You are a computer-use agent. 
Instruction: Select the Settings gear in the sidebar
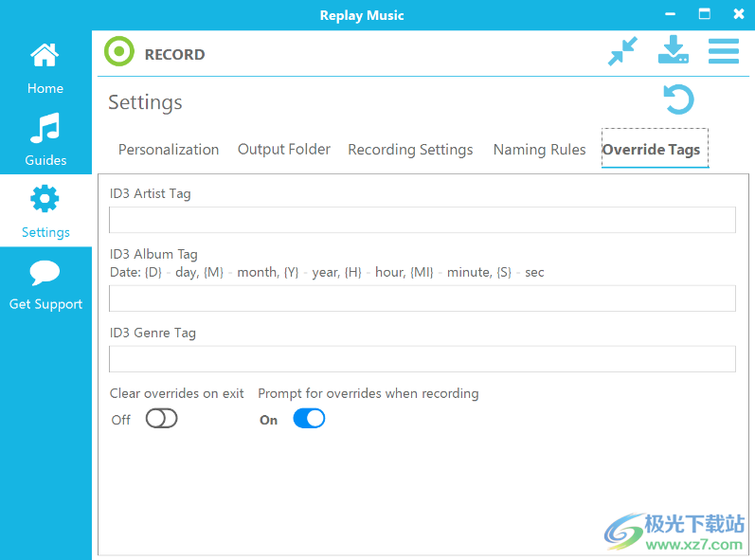tap(45, 211)
